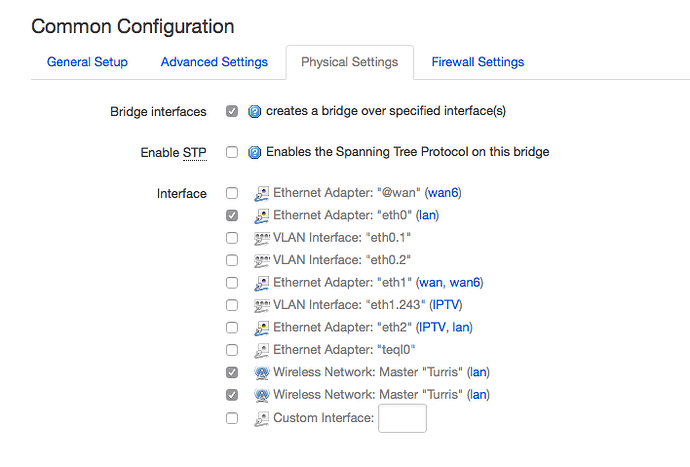Open the Advanced Settings tab
The width and height of the screenshot is (690, 467).
click(214, 62)
